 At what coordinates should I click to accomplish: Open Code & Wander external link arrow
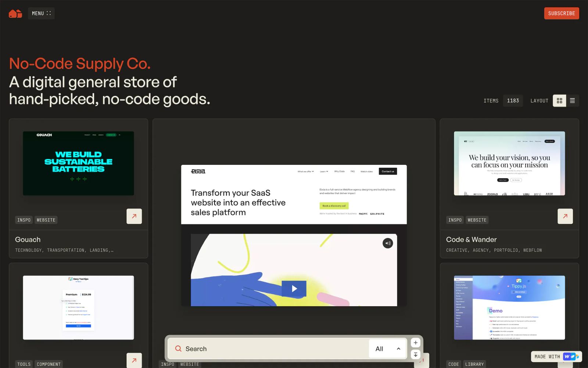pyautogui.click(x=565, y=216)
